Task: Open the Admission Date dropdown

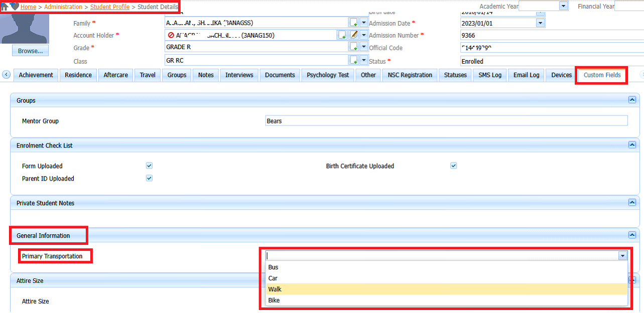Action: coord(540,23)
